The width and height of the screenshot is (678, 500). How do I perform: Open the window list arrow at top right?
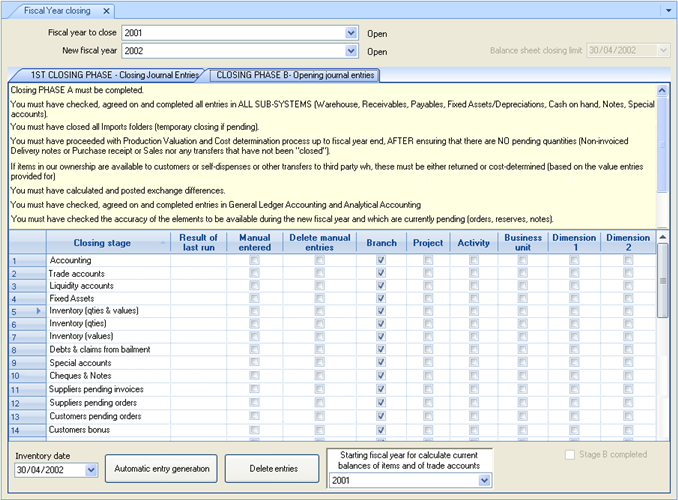click(x=668, y=10)
